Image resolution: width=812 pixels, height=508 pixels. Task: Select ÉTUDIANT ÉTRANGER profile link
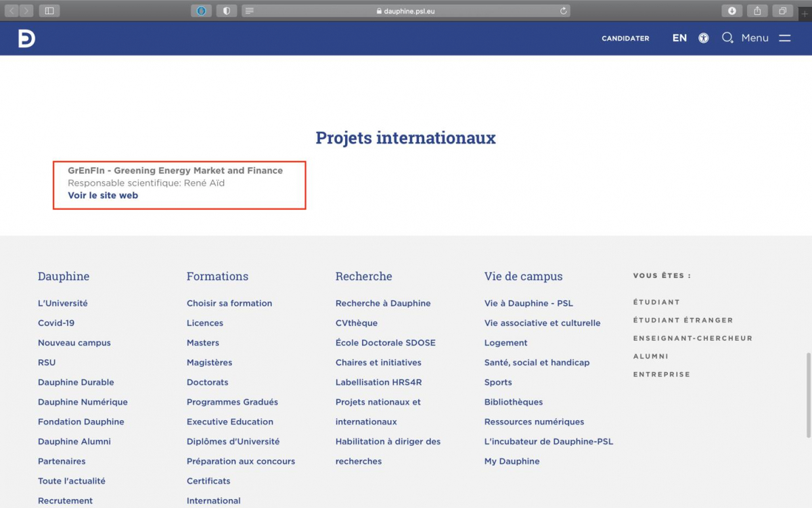pyautogui.click(x=683, y=320)
